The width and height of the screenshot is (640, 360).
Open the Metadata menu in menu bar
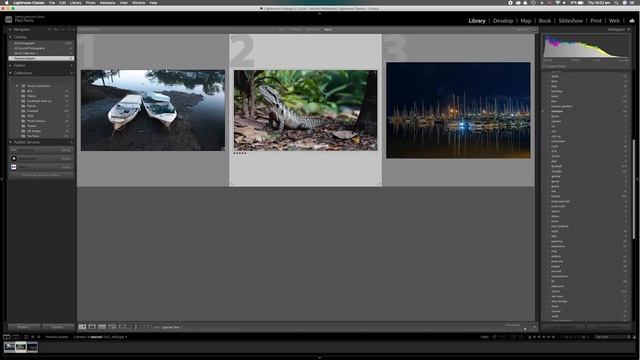point(107,2)
